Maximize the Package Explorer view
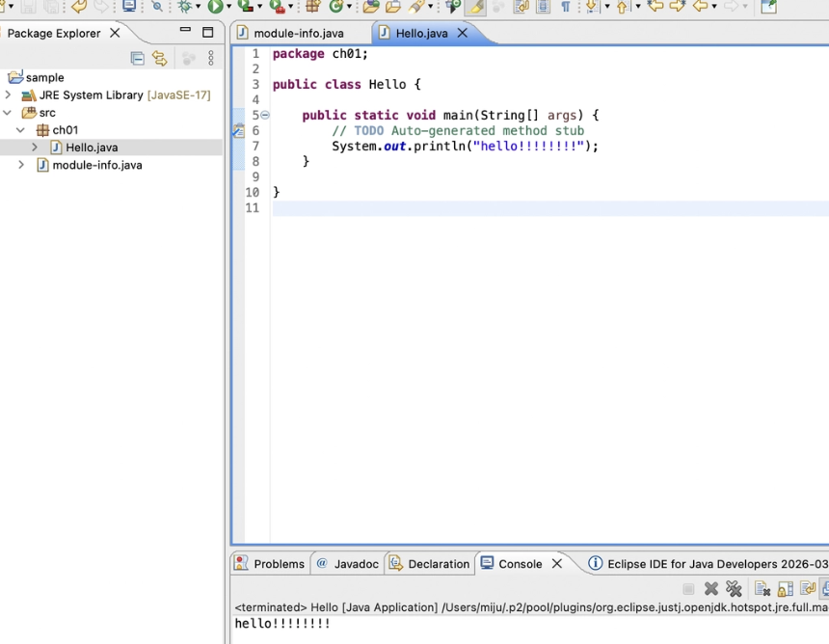829x644 pixels. click(208, 32)
